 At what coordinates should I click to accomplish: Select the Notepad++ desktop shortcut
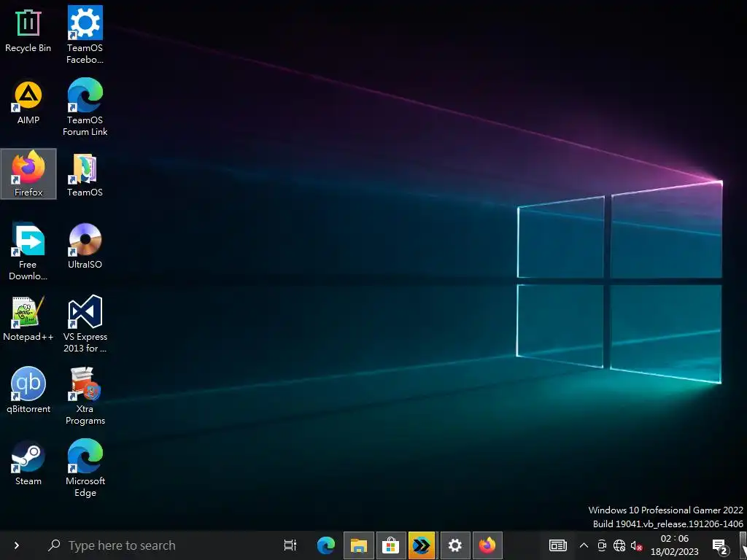point(28,319)
